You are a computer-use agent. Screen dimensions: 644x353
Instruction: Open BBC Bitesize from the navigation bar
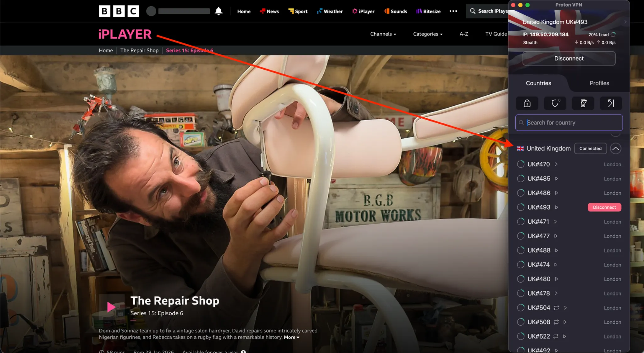(x=428, y=11)
